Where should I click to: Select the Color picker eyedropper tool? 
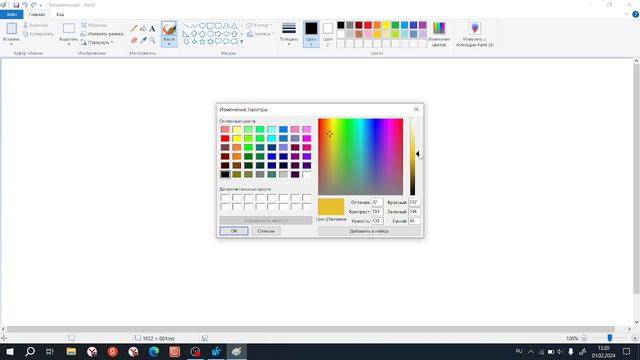click(x=143, y=40)
